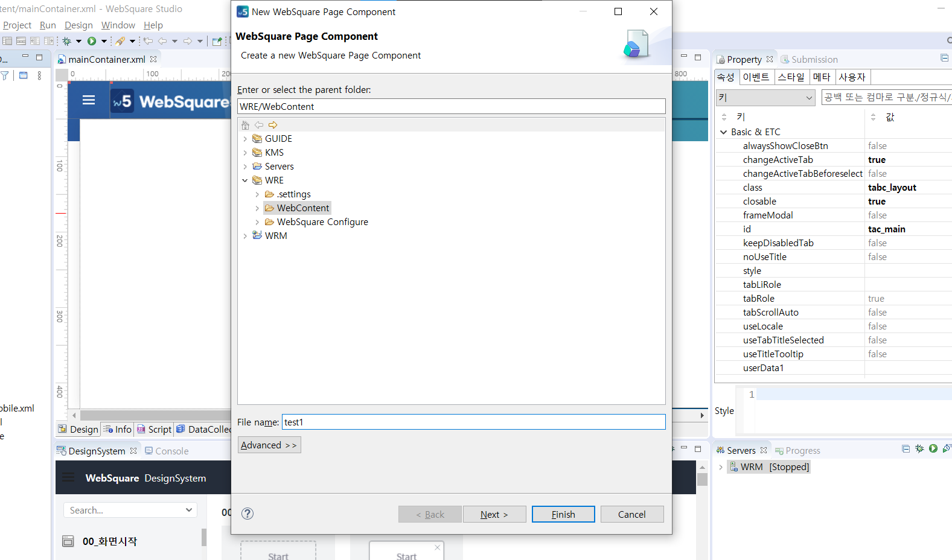Click the filter text field in Property panel
Screen dimensions: 952x560
[x=886, y=97]
